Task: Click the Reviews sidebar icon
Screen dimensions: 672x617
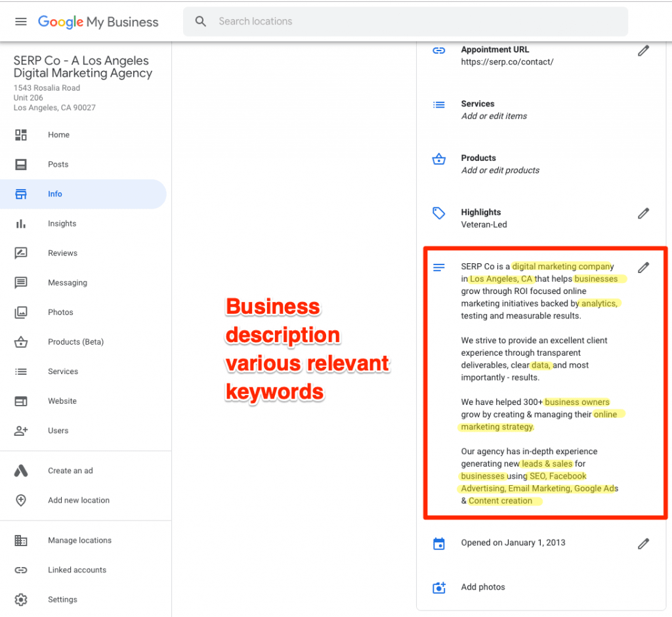Action: (x=21, y=253)
